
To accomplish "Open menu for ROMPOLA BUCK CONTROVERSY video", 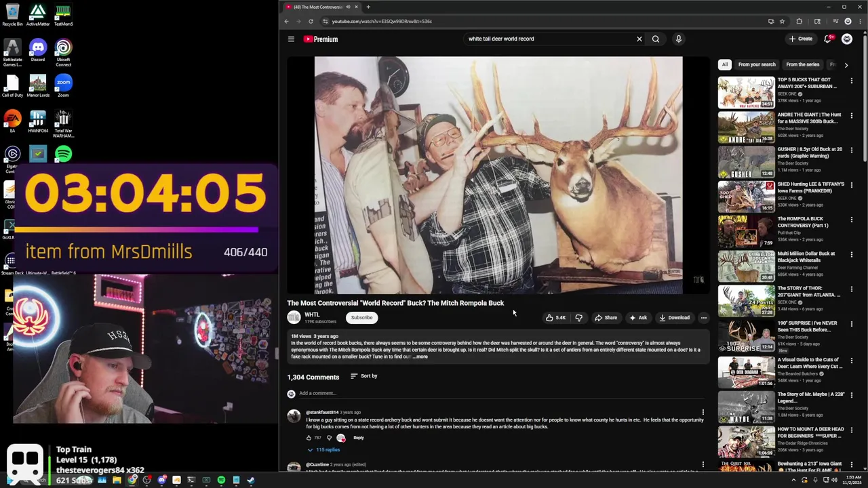I will [851, 220].
